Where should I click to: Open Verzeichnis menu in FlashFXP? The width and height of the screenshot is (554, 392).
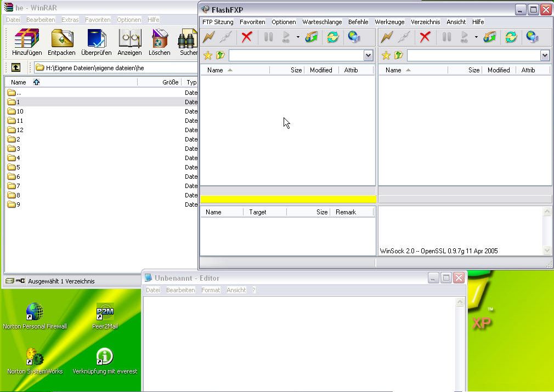click(x=426, y=22)
